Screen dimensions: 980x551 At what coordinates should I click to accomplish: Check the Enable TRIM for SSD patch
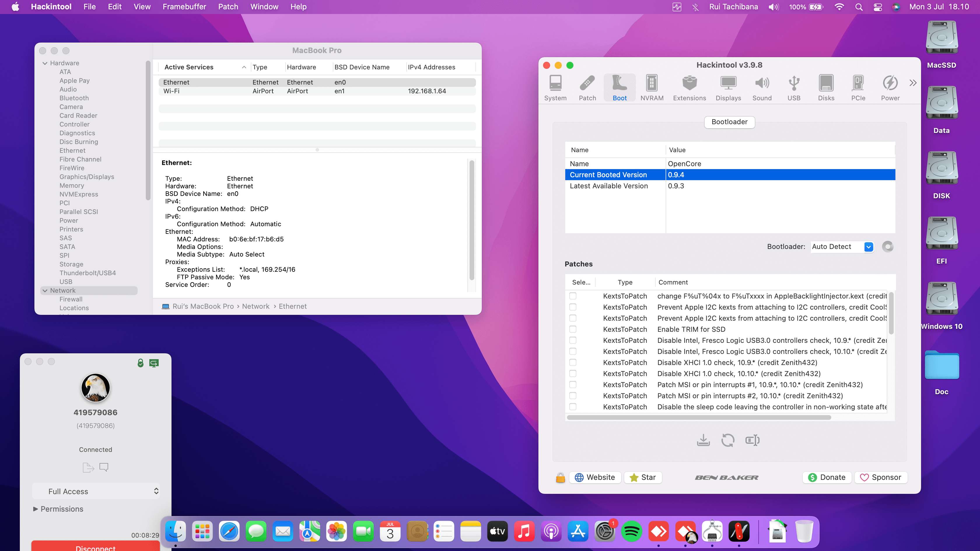(573, 329)
